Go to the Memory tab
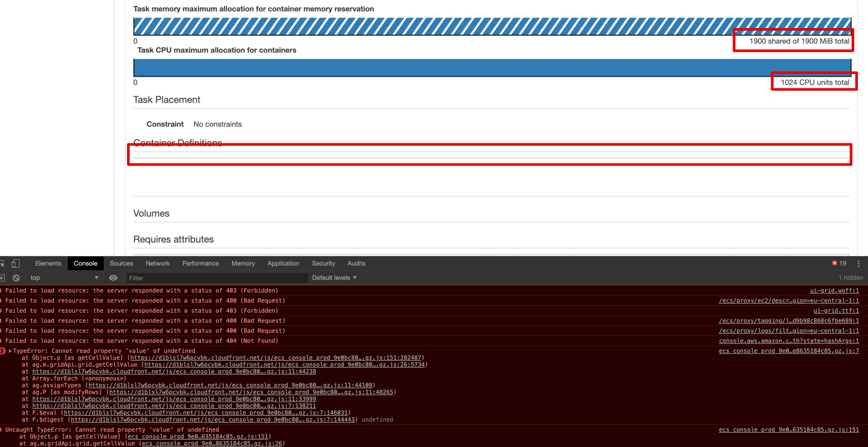The image size is (868, 447). coord(243,263)
